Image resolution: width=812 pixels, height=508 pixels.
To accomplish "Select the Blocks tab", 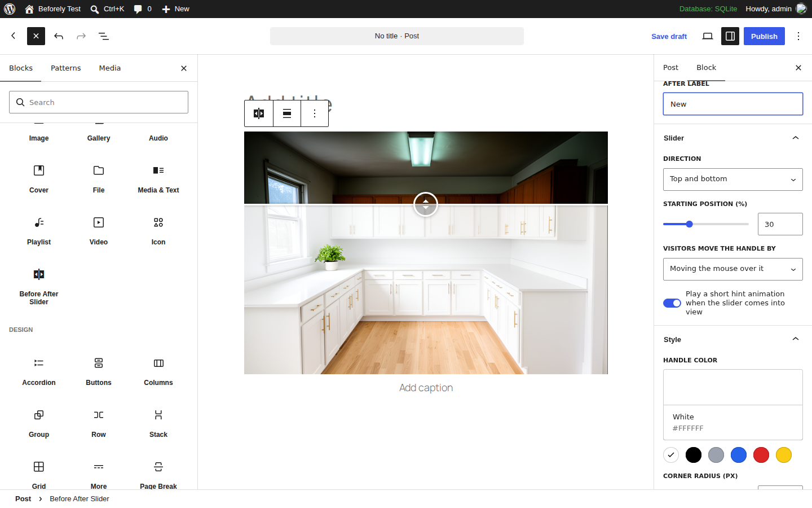I will point(21,68).
